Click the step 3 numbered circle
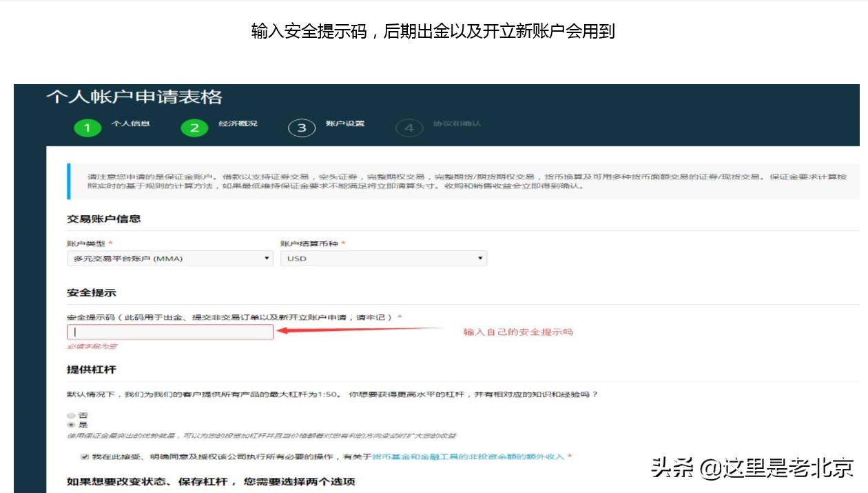The height and width of the screenshot is (493, 868). pyautogui.click(x=302, y=127)
